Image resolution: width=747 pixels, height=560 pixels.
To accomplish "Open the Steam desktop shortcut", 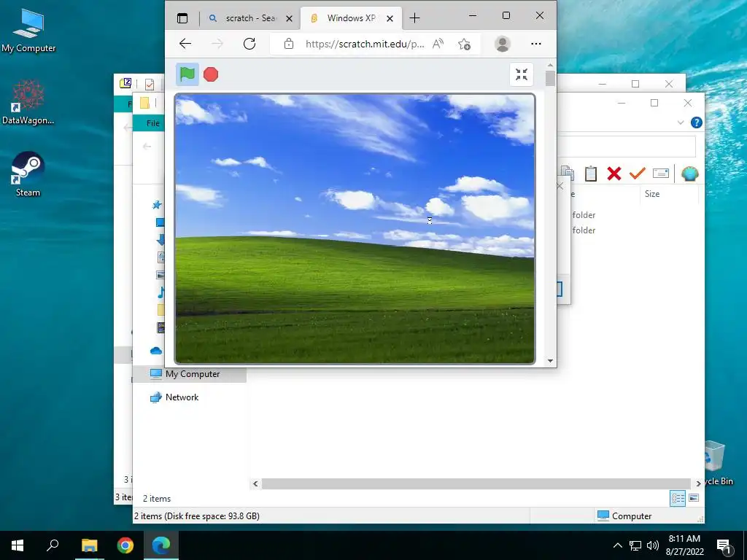I will coord(28,174).
